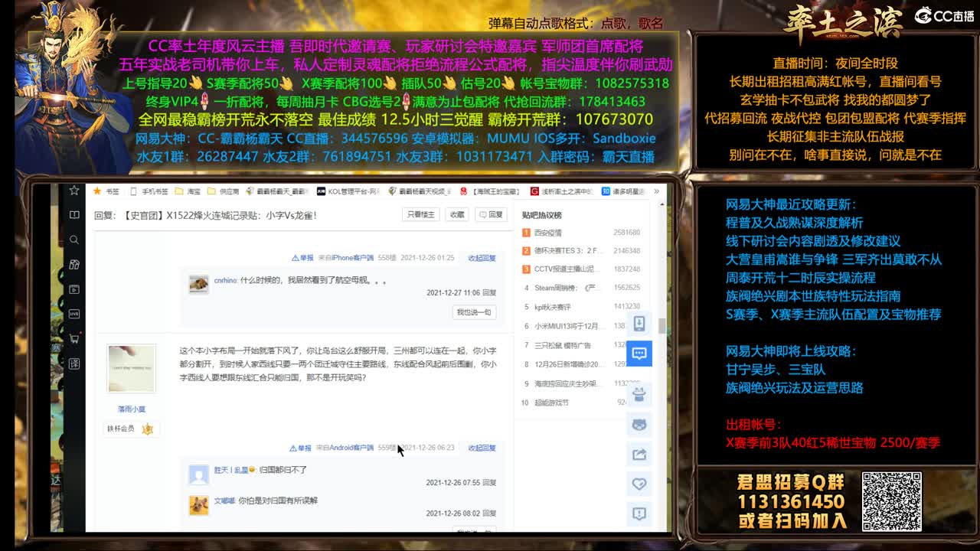The width and height of the screenshot is (980, 551).
Task: Open the 霸霸杨霸天 bookmark next to 供应商
Action: (277, 191)
